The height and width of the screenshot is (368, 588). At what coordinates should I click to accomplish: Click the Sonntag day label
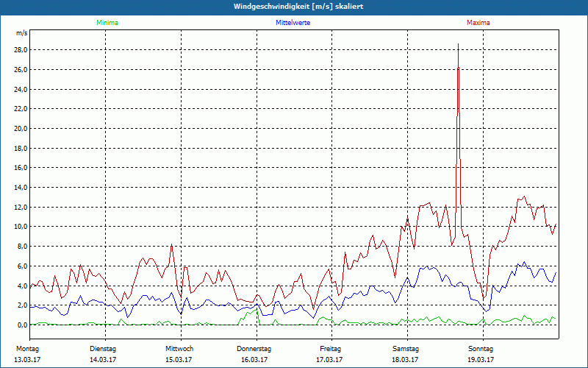[x=481, y=349]
